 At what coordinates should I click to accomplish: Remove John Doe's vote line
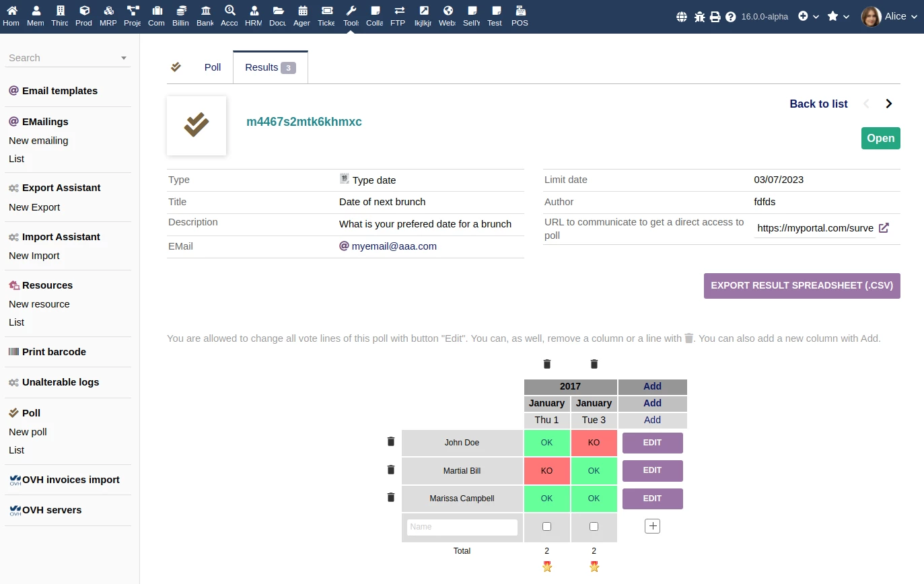pyautogui.click(x=391, y=442)
